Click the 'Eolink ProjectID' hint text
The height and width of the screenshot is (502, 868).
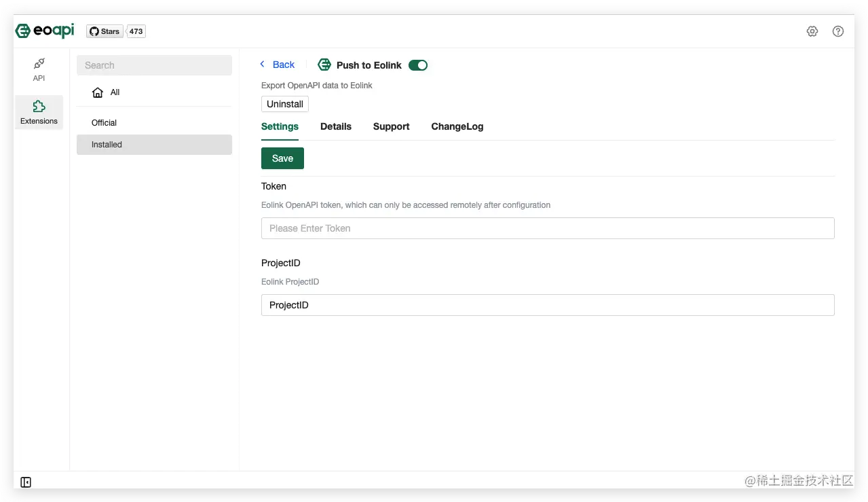pyautogui.click(x=290, y=282)
